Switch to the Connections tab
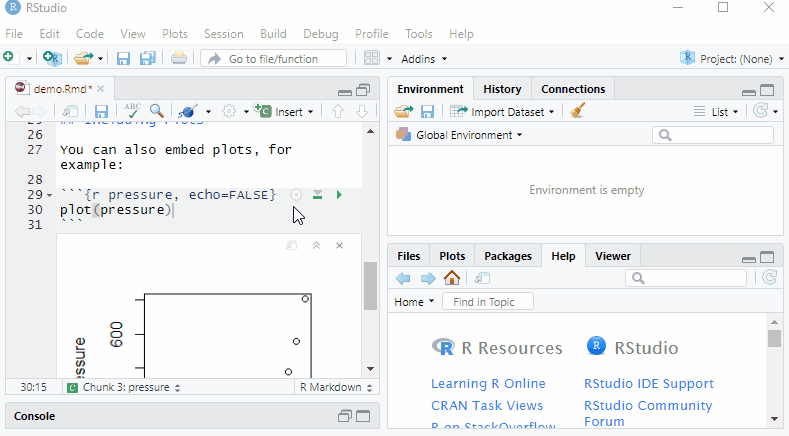Viewport: 789px width, 436px height. [573, 89]
